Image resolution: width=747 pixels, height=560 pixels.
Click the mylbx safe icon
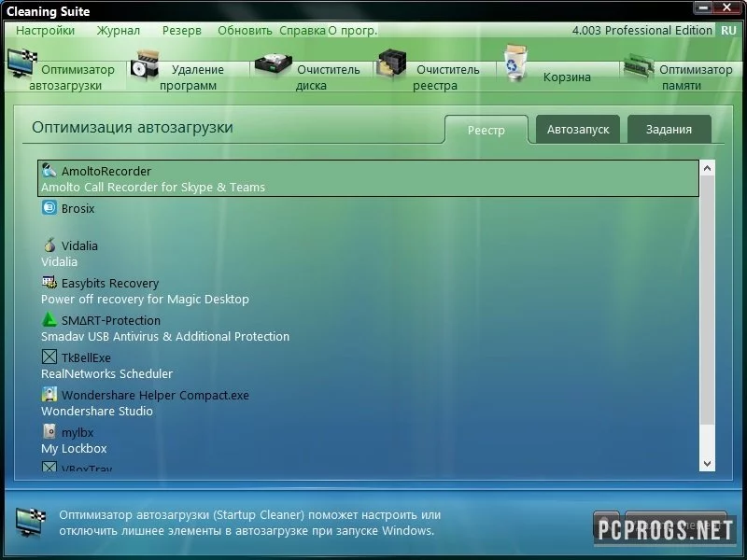pyautogui.click(x=49, y=431)
